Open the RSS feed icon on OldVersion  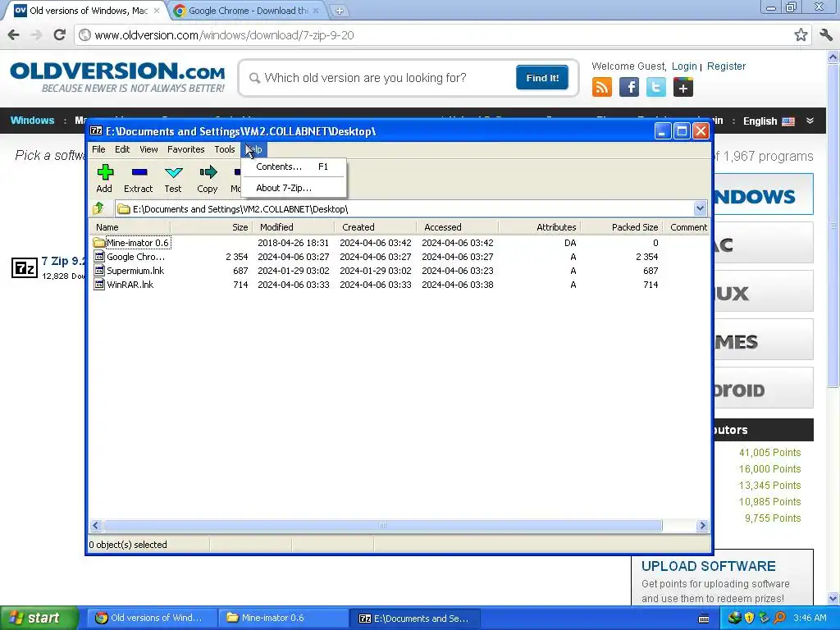tap(601, 87)
